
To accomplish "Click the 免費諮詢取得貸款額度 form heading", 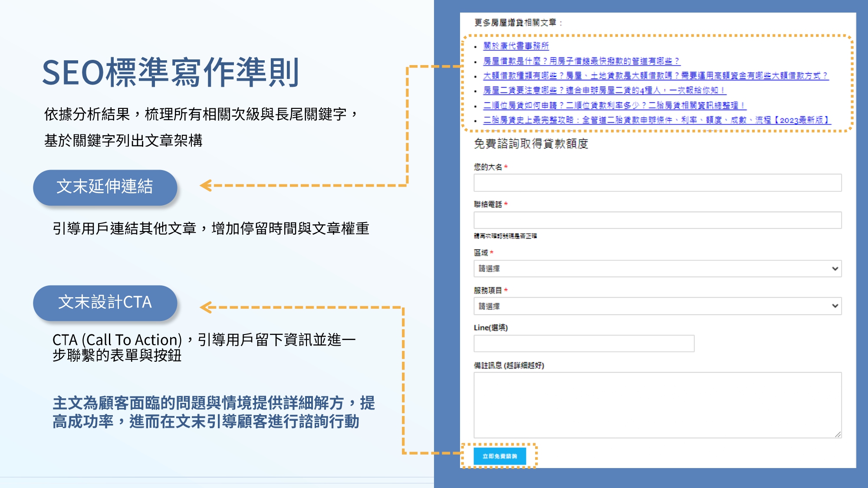I will pyautogui.click(x=531, y=144).
